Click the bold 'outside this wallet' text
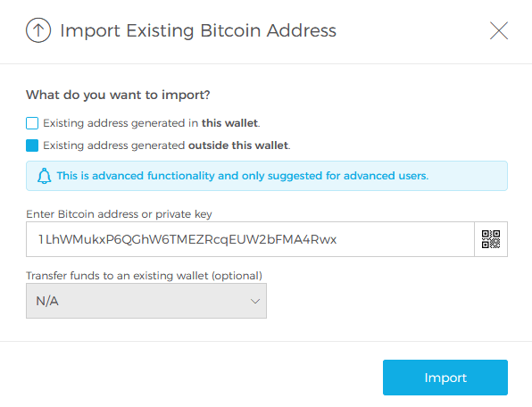The image size is (532, 407). pyautogui.click(x=238, y=145)
